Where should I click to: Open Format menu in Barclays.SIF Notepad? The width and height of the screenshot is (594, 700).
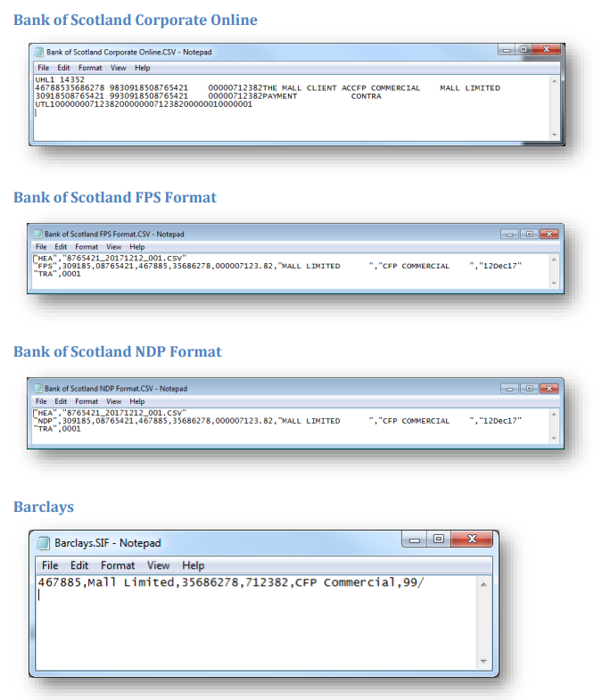pyautogui.click(x=118, y=565)
